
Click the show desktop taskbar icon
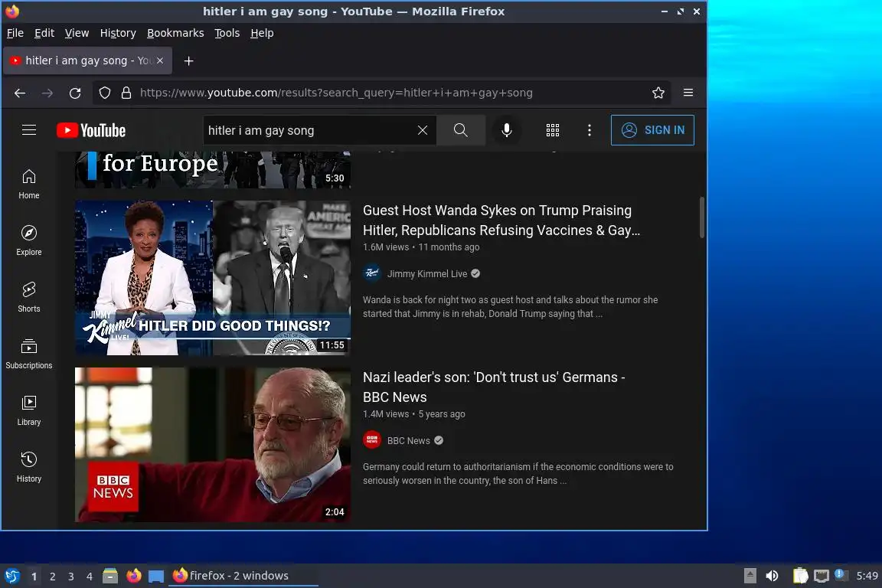pyautogui.click(x=156, y=576)
